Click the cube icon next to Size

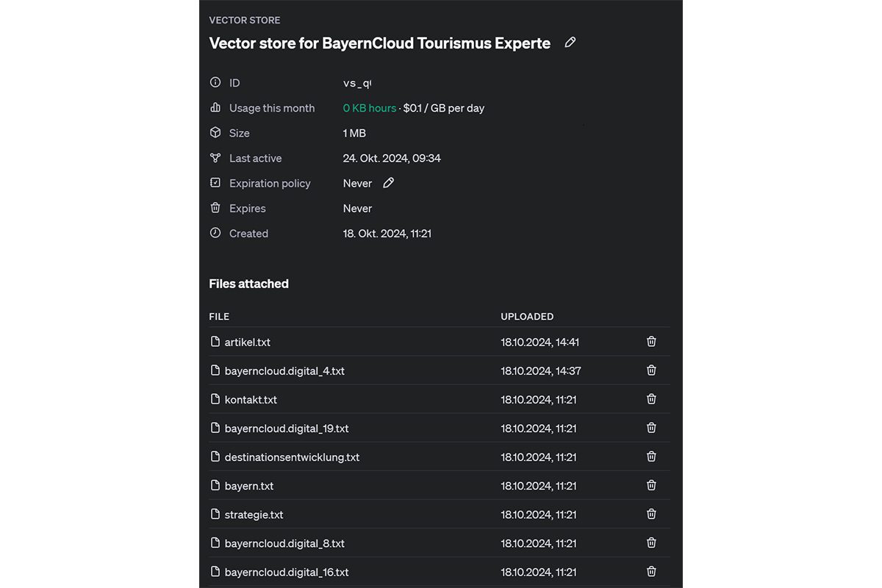[x=215, y=133]
